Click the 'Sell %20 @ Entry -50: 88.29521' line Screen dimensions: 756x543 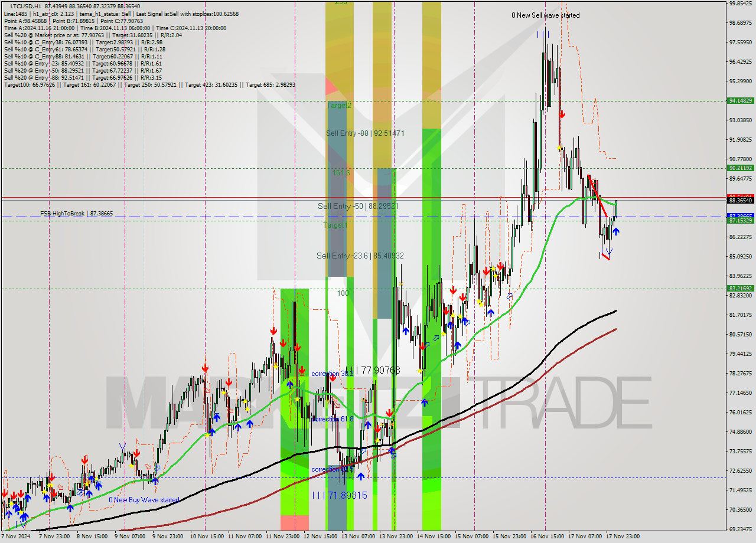(x=83, y=70)
